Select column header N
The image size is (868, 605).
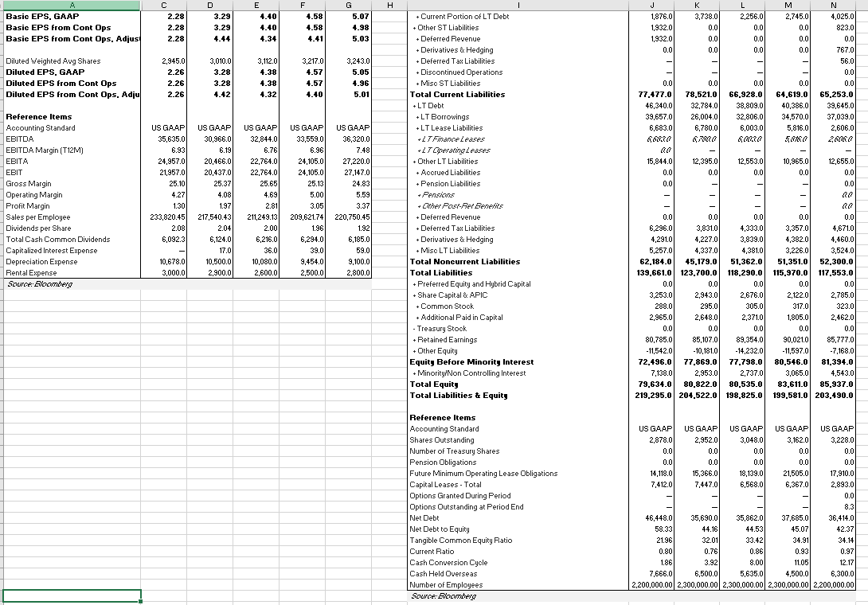(835, 6)
